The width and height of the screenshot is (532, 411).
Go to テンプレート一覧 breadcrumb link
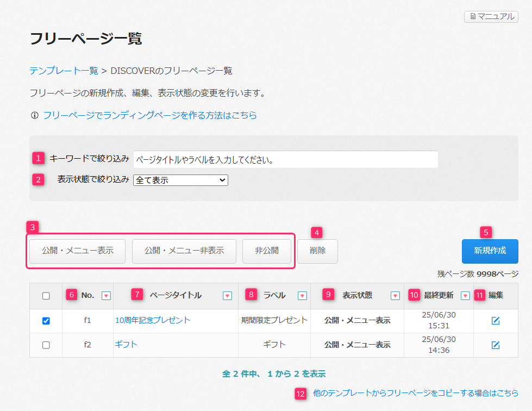click(x=64, y=71)
